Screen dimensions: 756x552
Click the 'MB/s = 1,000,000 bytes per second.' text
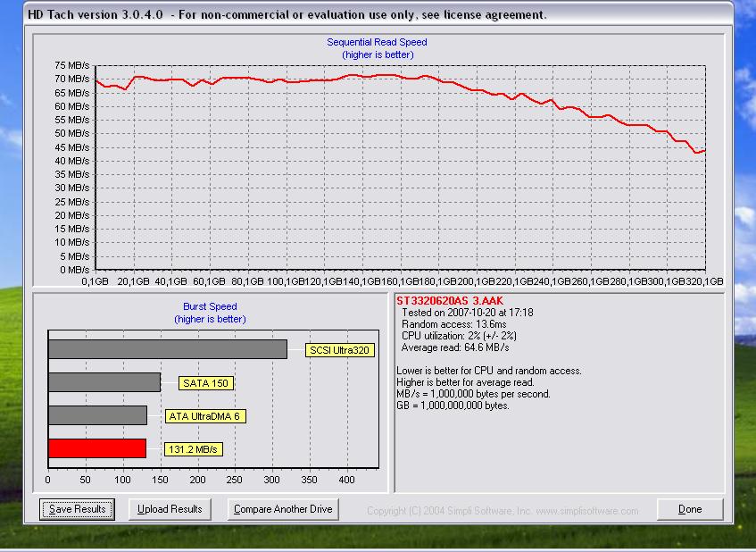pos(473,394)
